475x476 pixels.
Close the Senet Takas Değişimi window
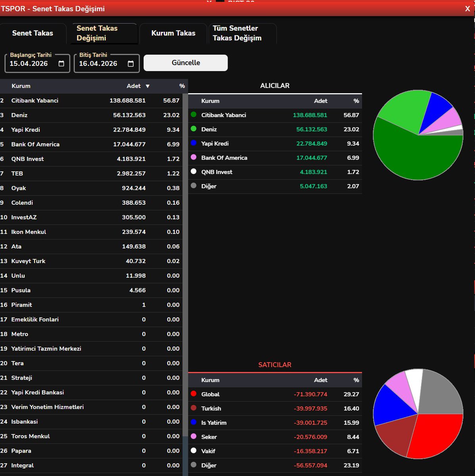pyautogui.click(x=467, y=9)
